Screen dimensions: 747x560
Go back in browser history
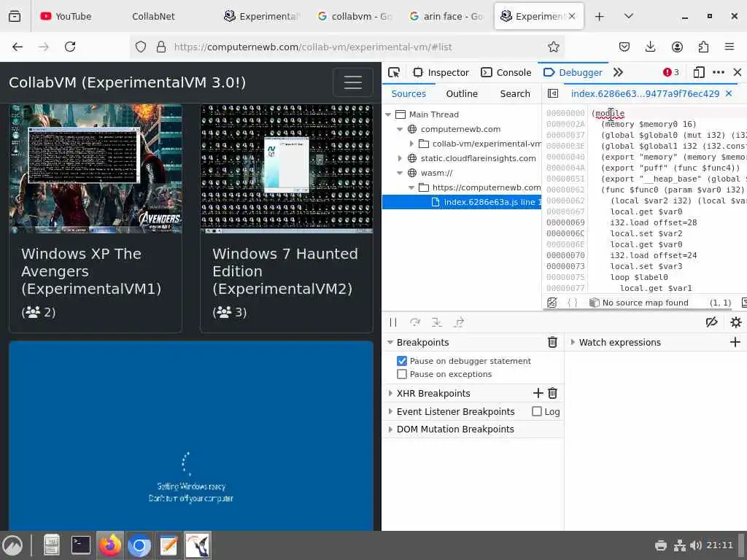[x=18, y=47]
